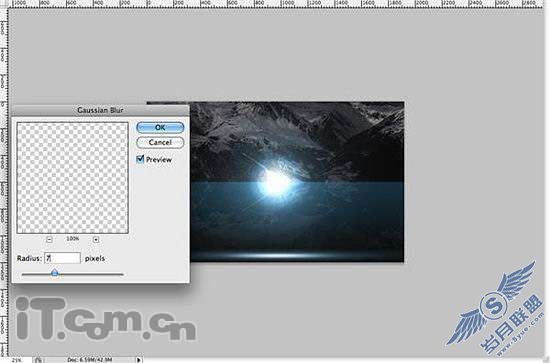The height and width of the screenshot is (363, 550).
Task: Click the glowing light in the canvas
Action: pos(276,181)
